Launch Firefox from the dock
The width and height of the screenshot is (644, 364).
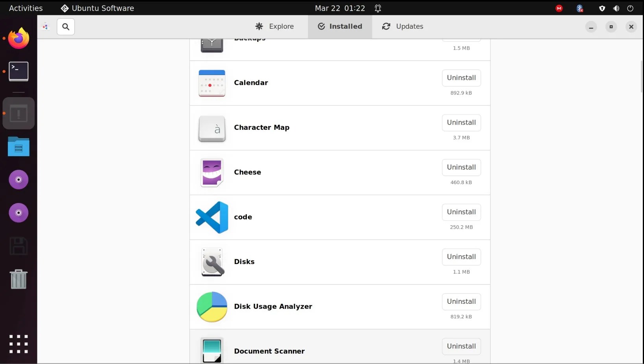point(18,39)
